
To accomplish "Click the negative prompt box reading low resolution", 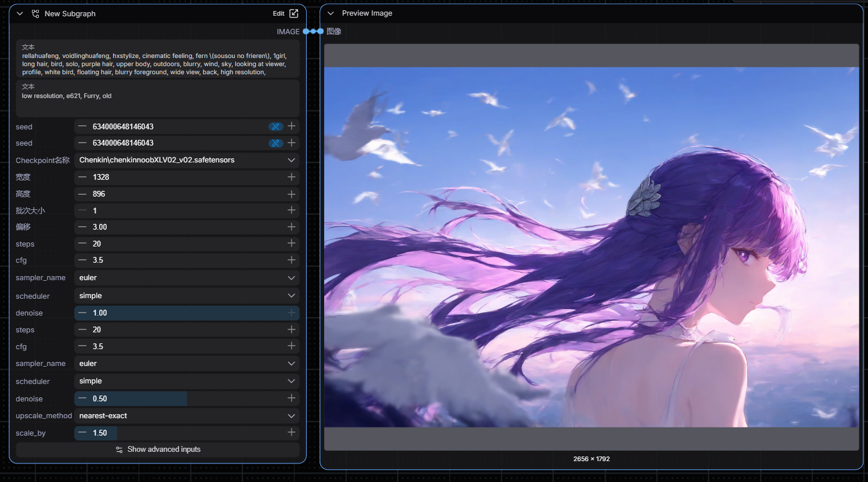I will (x=158, y=99).
